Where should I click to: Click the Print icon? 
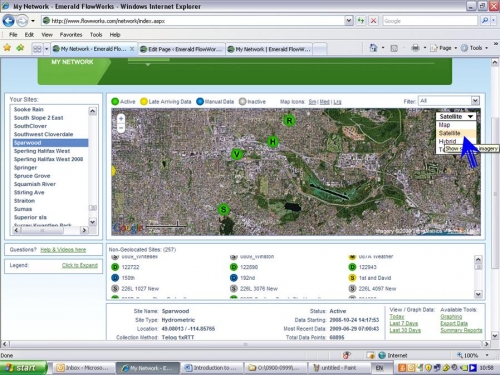click(415, 48)
